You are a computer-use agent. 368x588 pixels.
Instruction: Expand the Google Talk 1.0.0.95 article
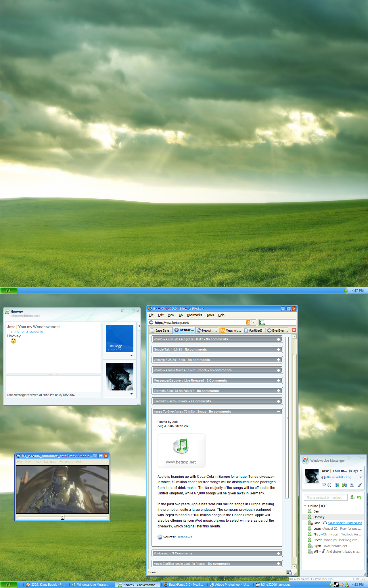tap(278, 349)
